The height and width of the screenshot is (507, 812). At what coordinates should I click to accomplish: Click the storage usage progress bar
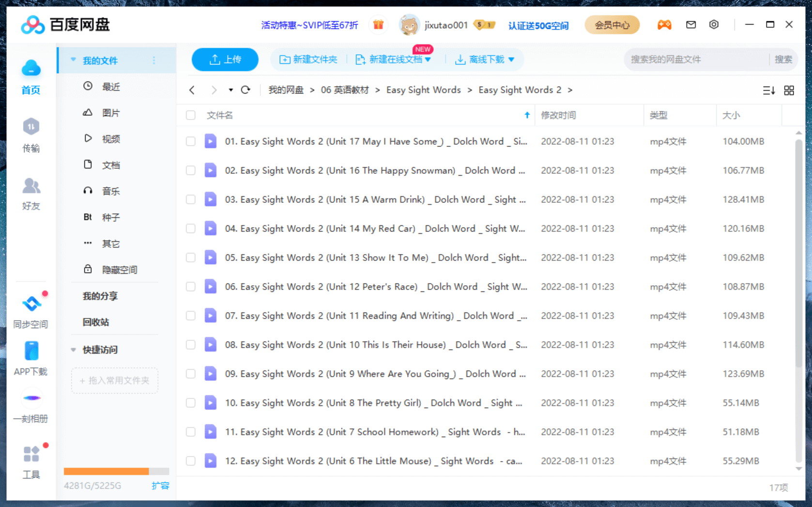point(116,472)
